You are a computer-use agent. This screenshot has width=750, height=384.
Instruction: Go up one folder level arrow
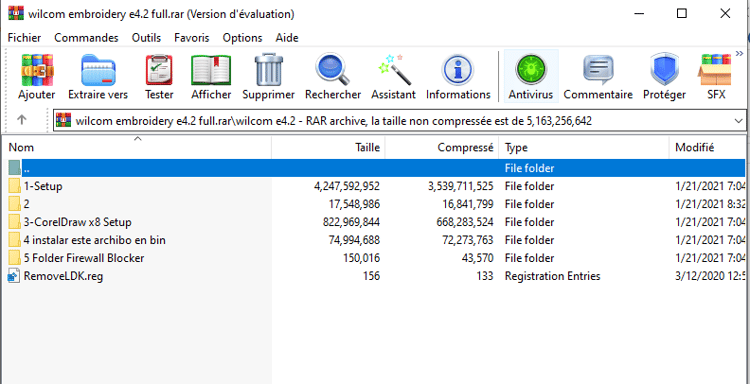(22, 120)
